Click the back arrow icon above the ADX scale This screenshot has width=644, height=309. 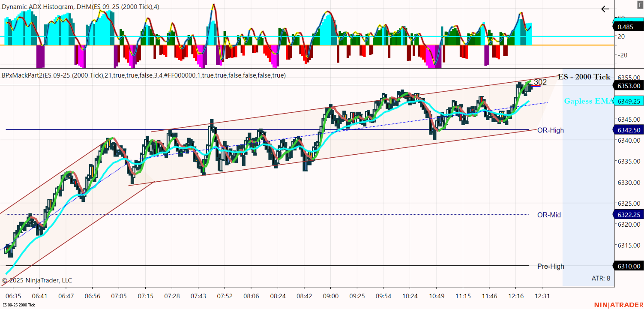605,9
